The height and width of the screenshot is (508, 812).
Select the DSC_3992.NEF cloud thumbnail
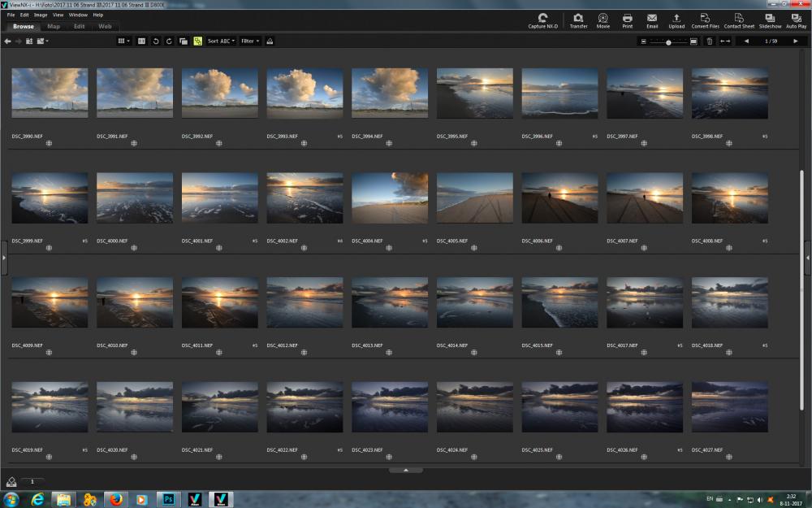coord(219,93)
